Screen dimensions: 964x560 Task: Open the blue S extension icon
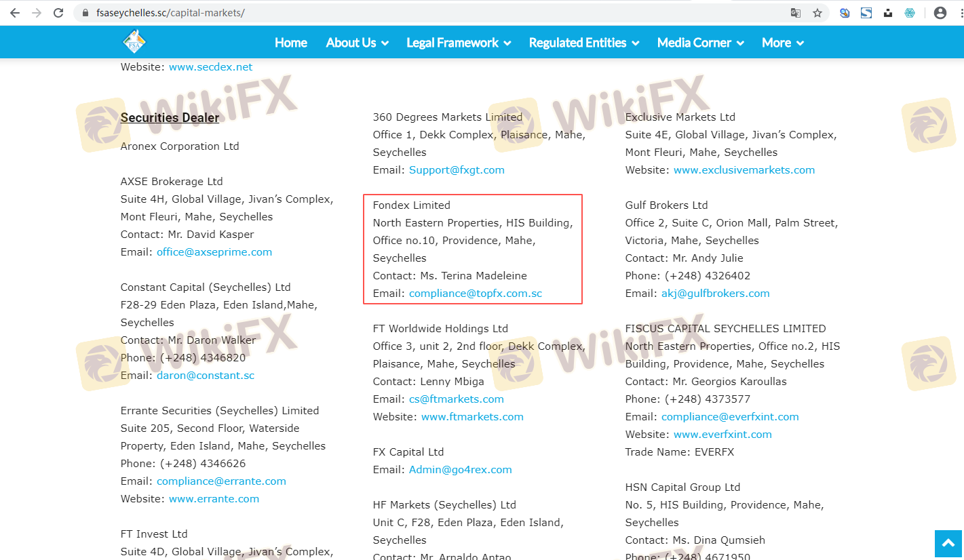pos(866,13)
